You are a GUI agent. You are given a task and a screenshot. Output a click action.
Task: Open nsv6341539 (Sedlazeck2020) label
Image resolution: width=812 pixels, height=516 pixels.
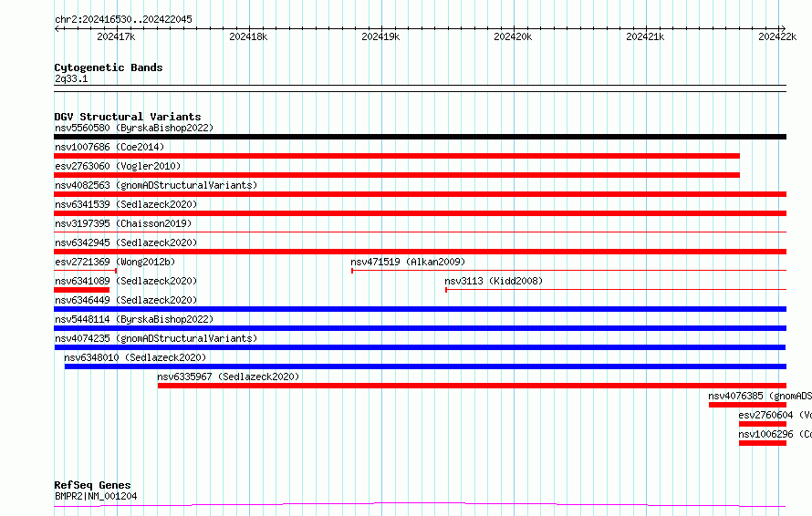[x=126, y=204]
